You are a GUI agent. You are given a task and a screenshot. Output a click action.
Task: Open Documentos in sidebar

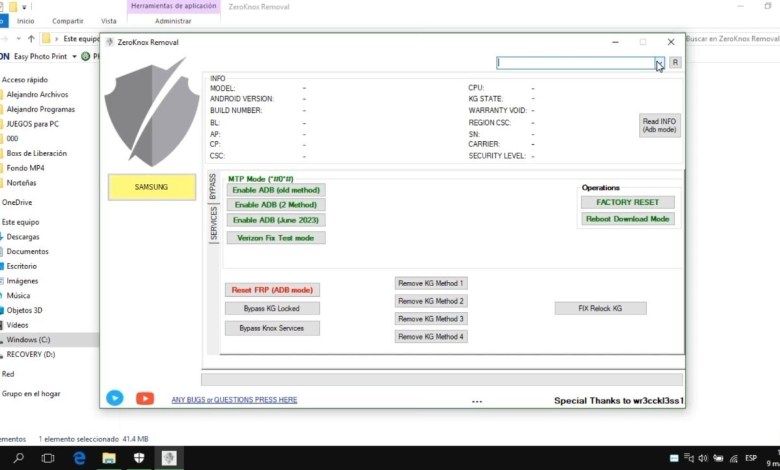(x=27, y=252)
